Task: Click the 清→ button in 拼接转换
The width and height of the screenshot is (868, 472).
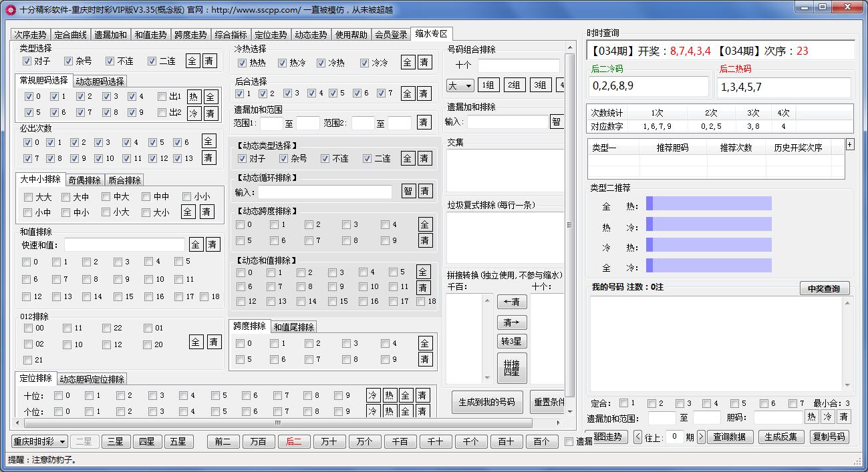Action: click(x=512, y=322)
